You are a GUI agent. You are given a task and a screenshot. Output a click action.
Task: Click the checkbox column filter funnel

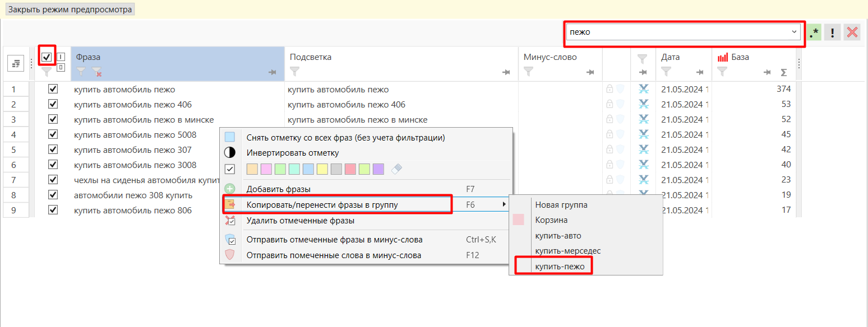(47, 72)
